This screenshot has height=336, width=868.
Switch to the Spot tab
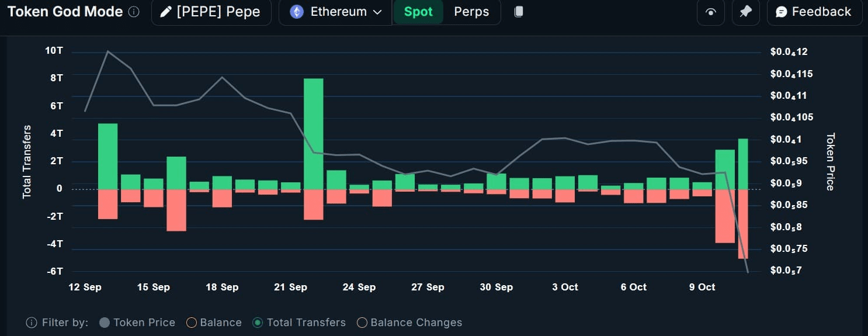418,12
